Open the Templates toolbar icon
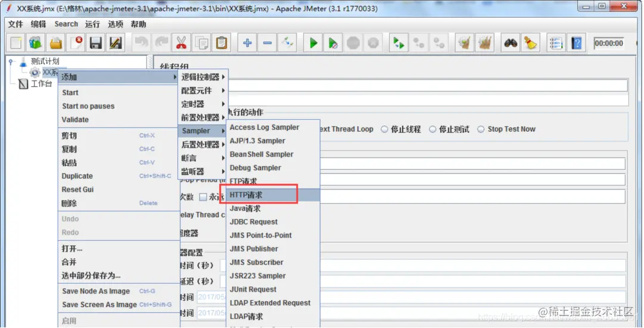 36,43
